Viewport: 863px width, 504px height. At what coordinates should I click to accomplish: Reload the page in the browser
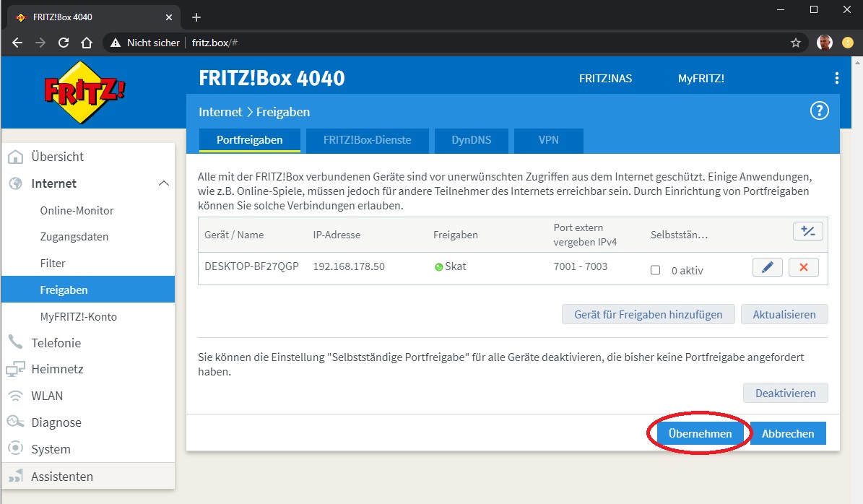pyautogui.click(x=64, y=43)
